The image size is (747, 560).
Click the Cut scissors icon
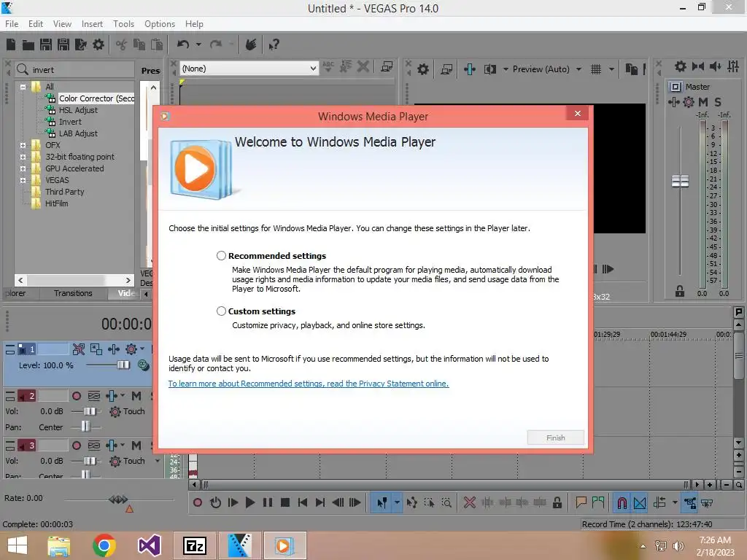coord(122,44)
